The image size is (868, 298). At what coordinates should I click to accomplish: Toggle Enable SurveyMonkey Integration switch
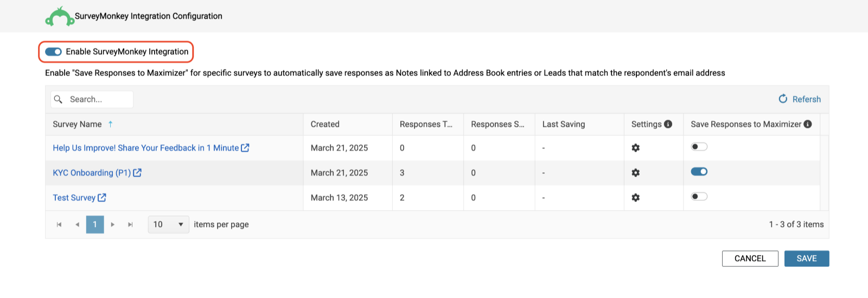point(53,51)
